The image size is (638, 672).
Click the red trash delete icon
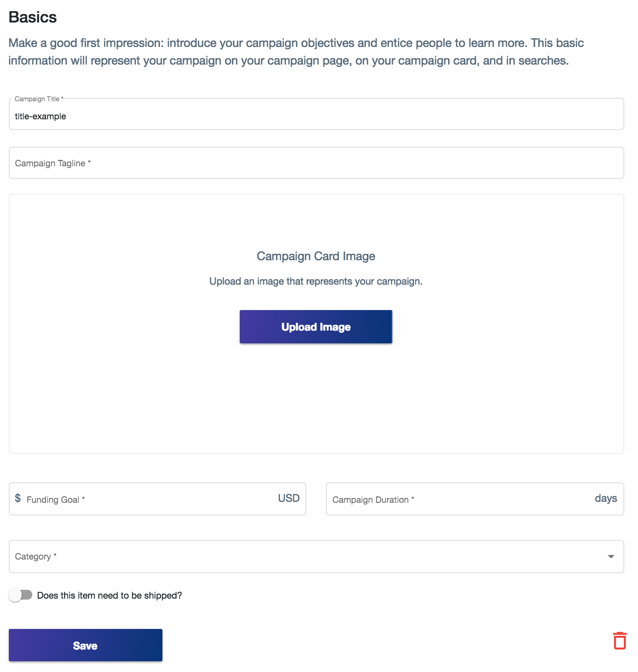[620, 641]
